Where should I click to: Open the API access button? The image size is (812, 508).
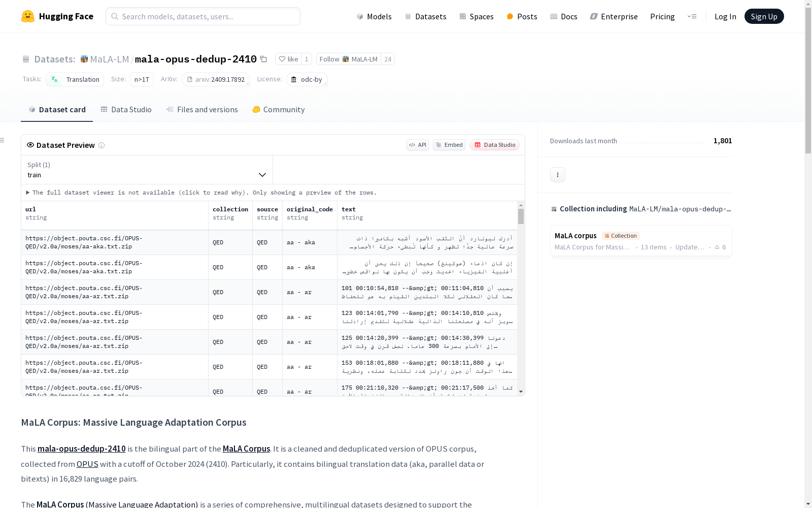(x=418, y=145)
